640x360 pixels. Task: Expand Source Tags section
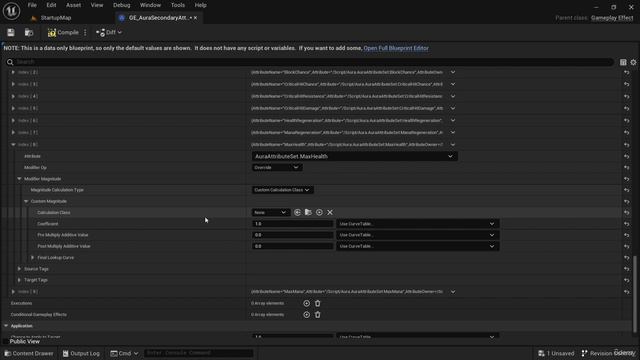point(19,269)
